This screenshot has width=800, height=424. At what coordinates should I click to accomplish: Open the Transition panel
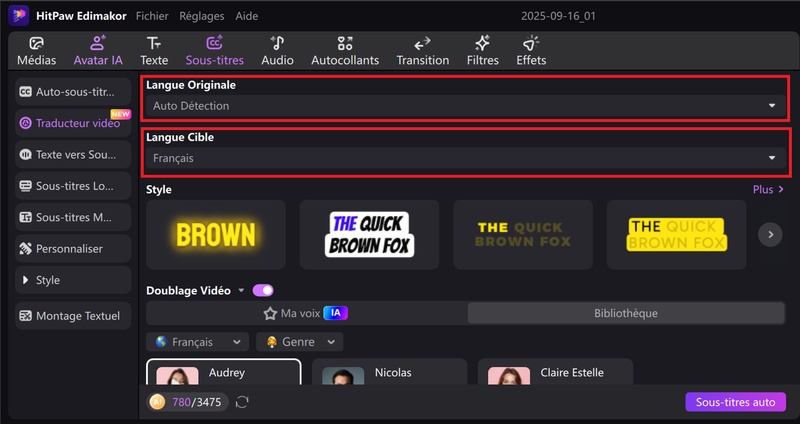(422, 51)
